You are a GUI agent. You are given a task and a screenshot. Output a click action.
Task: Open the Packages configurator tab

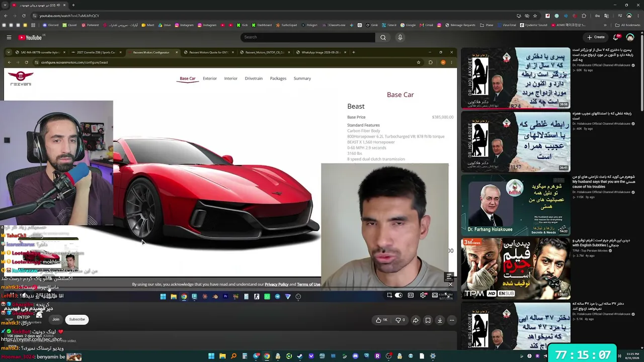tap(278, 78)
